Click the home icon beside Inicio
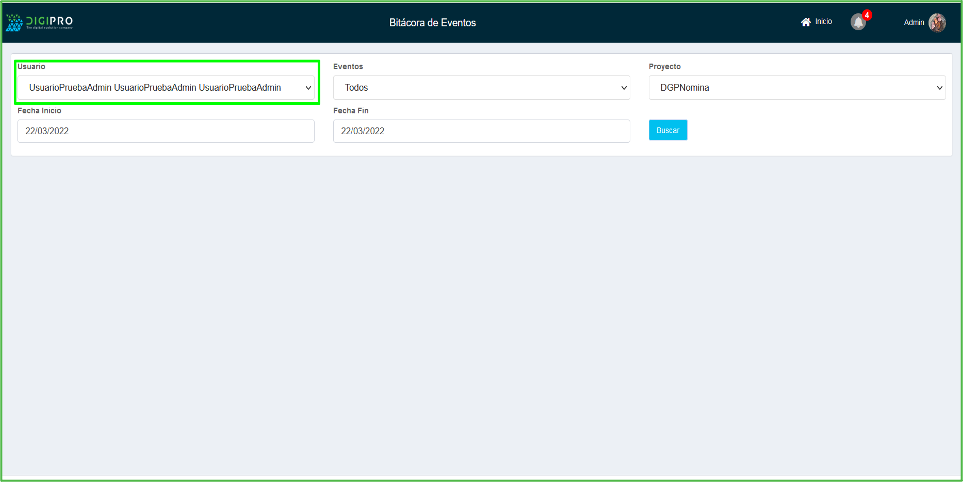 805,22
